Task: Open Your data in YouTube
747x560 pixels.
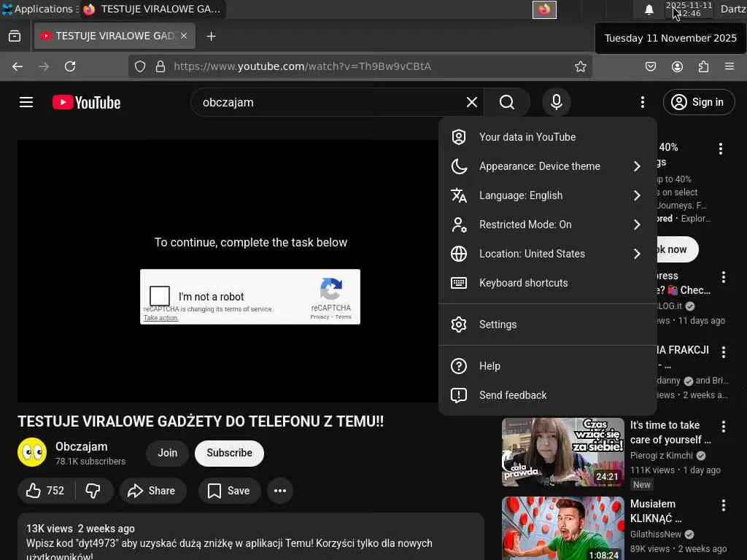Action: [x=547, y=137]
